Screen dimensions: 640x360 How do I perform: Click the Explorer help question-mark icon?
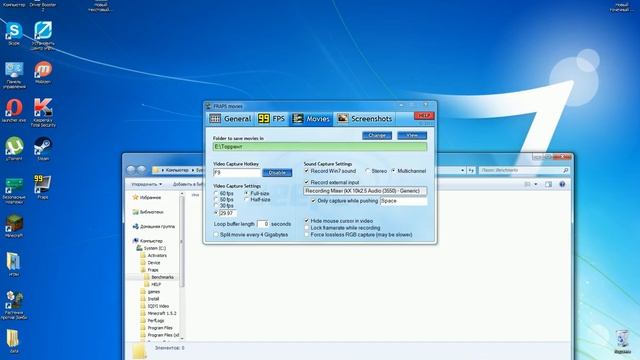562,184
